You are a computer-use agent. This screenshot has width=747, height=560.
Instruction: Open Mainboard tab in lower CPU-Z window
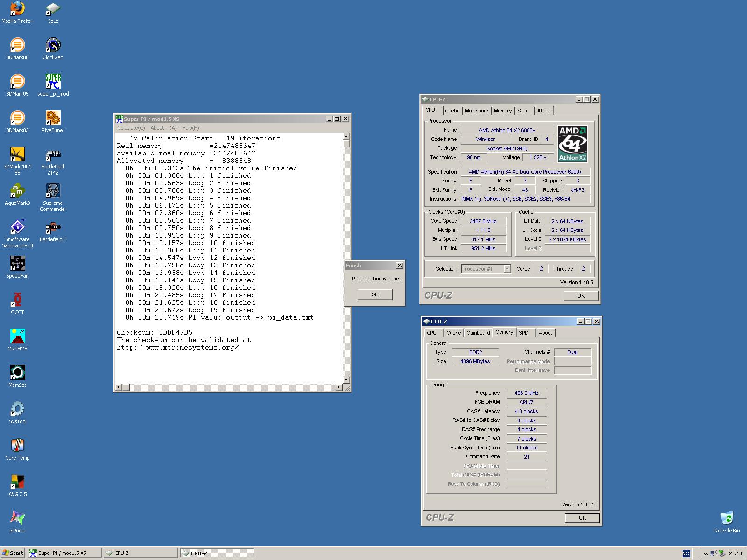pyautogui.click(x=478, y=333)
